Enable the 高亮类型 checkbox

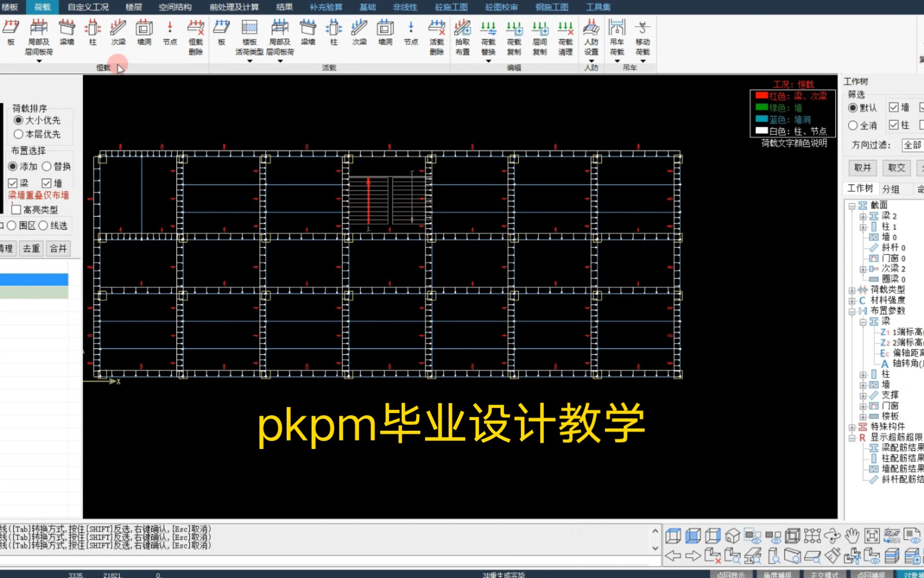[x=16, y=209]
